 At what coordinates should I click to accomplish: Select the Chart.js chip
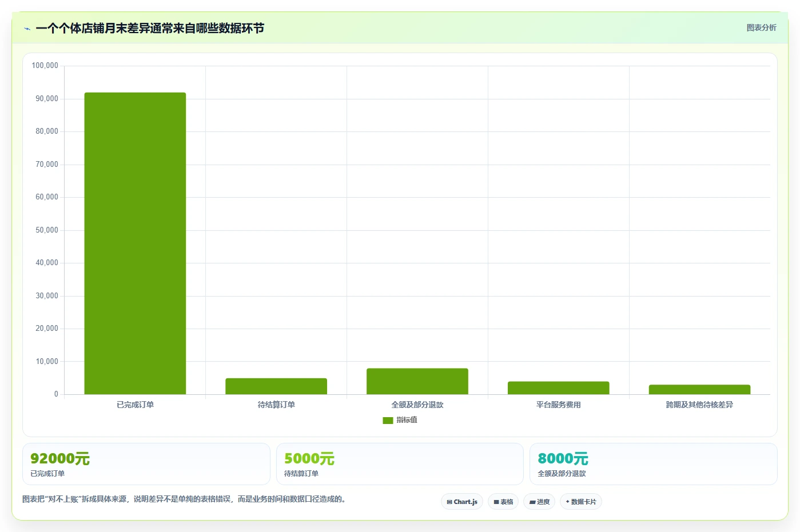click(462, 502)
